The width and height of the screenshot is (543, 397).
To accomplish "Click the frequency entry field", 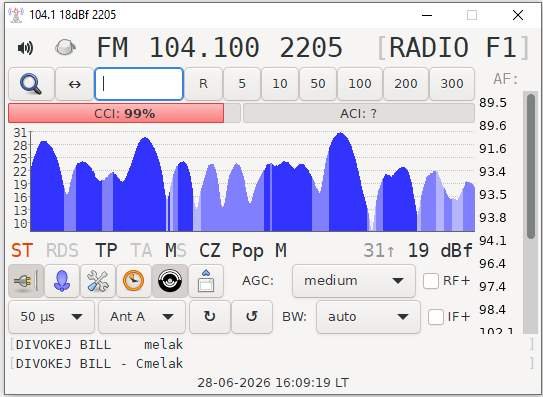I will pos(139,84).
